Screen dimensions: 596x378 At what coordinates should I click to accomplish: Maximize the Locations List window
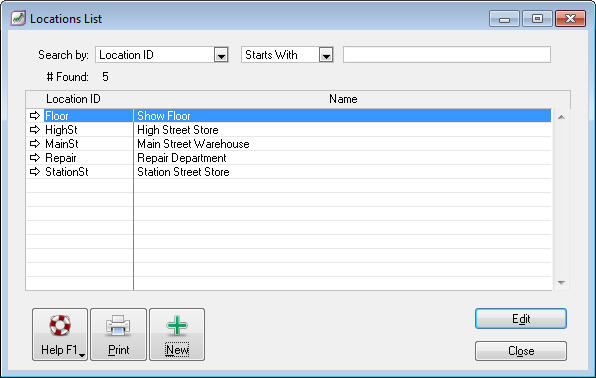537,19
